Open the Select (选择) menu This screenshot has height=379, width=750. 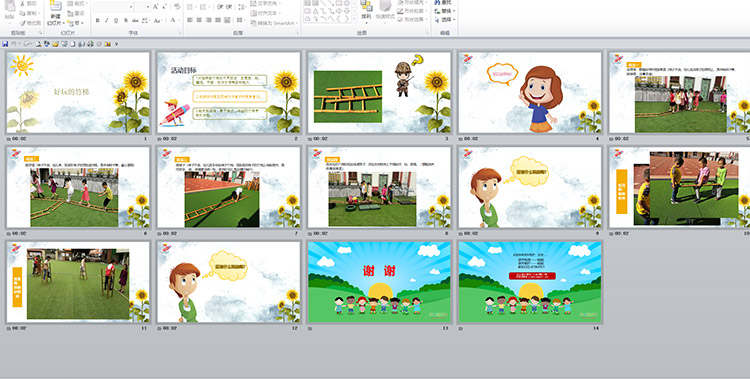[445, 20]
